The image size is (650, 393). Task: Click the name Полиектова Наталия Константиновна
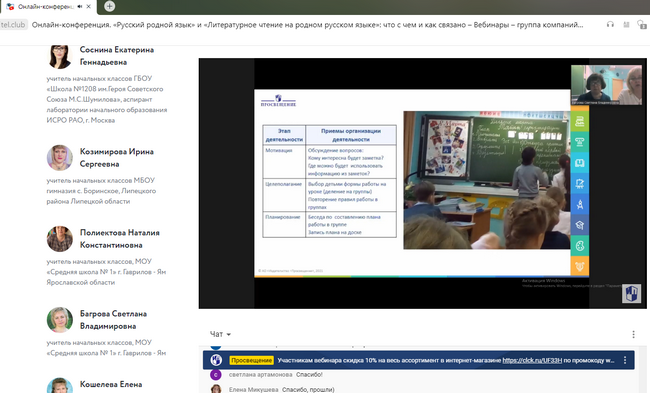tap(119, 239)
